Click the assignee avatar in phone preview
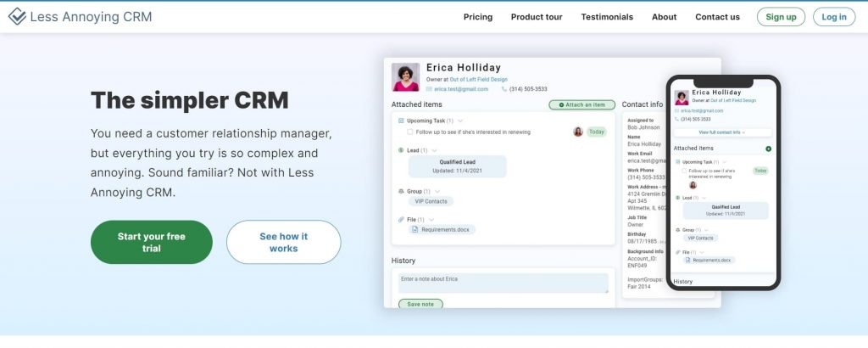 click(x=693, y=185)
